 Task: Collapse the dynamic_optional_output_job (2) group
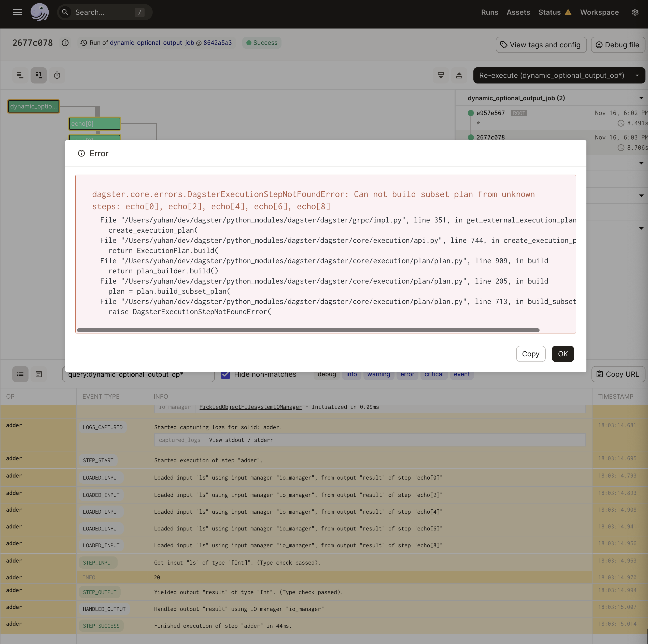pos(641,98)
